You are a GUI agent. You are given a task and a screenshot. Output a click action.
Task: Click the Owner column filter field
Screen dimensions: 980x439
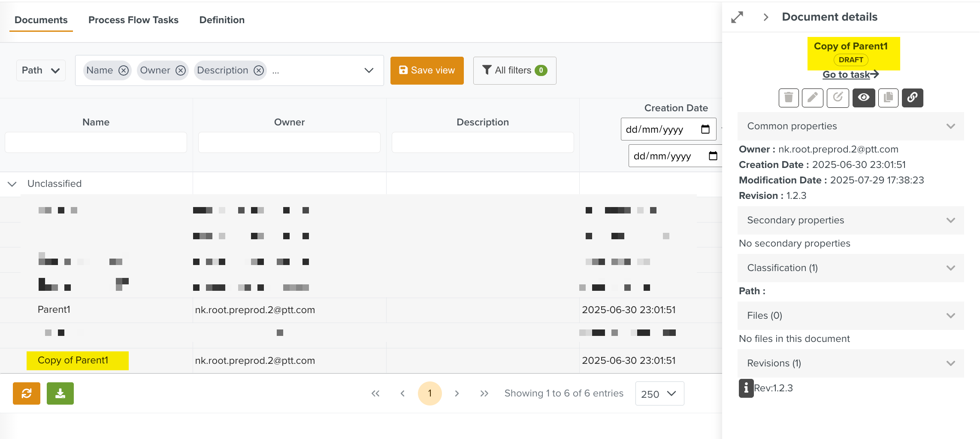tap(289, 143)
